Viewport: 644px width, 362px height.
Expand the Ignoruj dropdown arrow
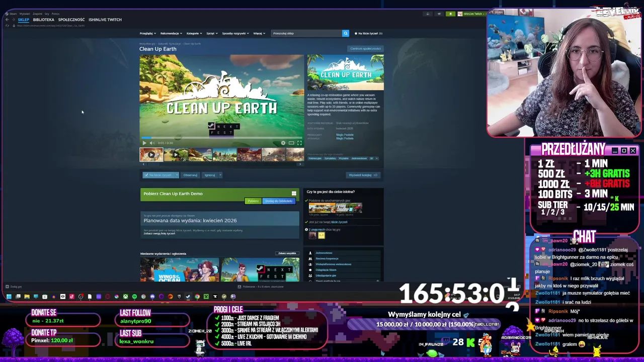220,175
